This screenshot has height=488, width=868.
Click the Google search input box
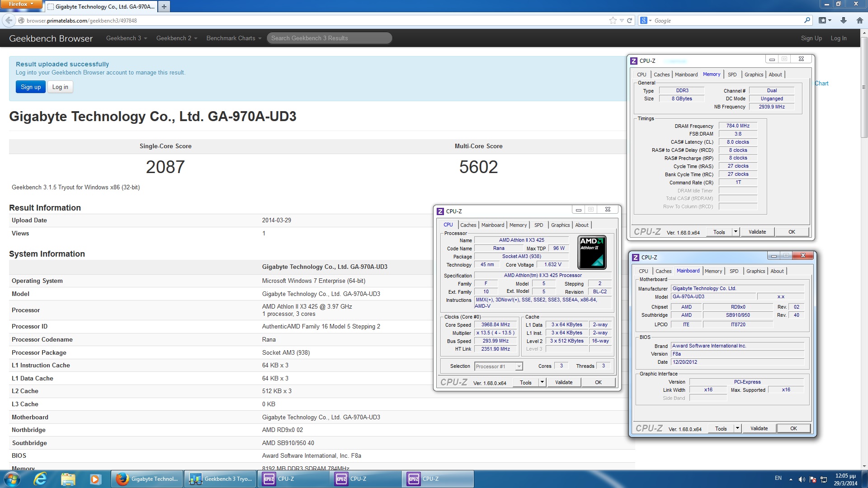(728, 20)
